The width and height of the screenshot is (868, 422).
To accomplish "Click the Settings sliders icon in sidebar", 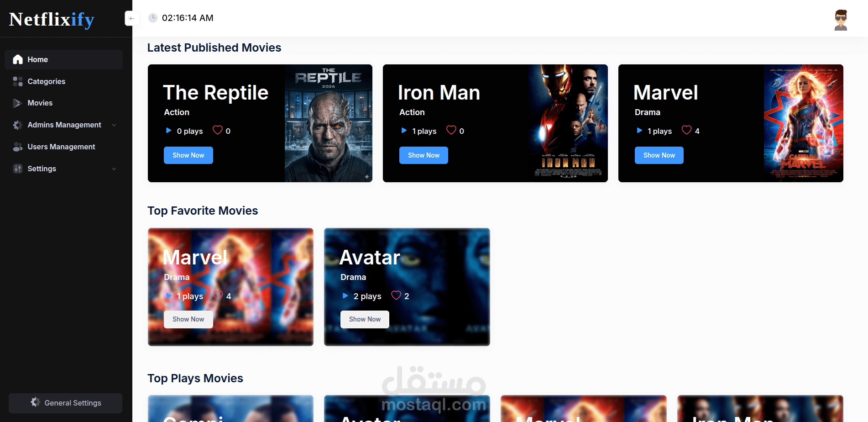I will (x=18, y=169).
